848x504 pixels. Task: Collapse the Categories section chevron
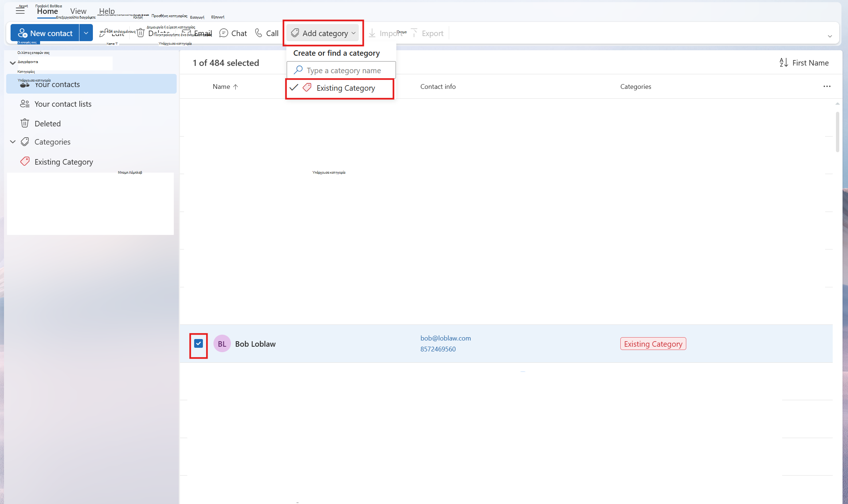13,142
